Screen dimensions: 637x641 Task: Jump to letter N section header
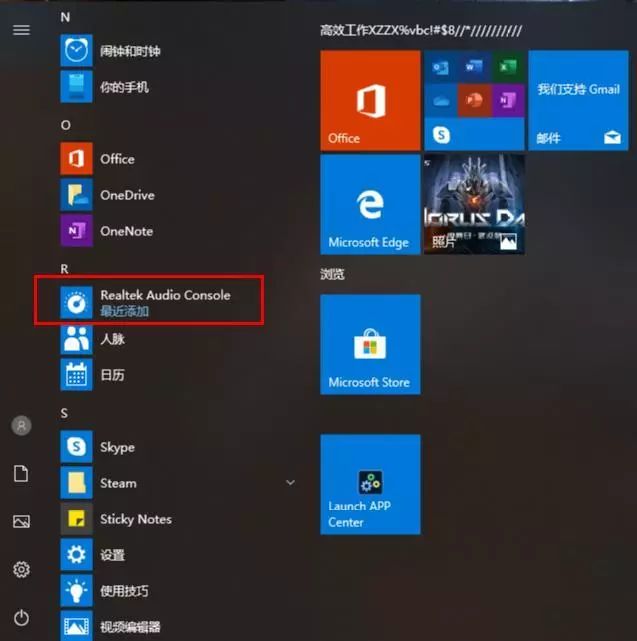(x=65, y=17)
